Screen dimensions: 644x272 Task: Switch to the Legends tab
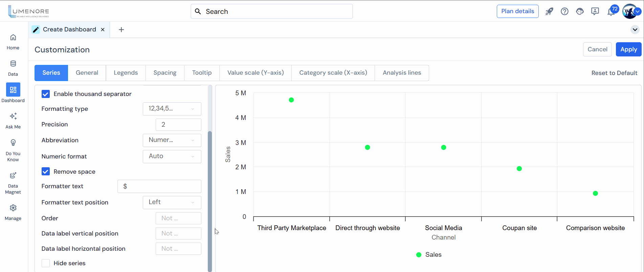click(126, 73)
